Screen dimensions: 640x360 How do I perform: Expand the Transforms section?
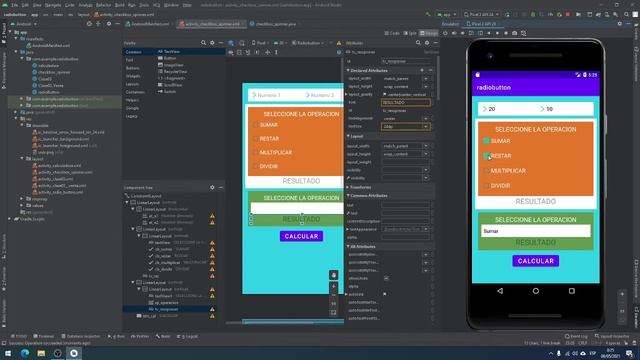348,187
